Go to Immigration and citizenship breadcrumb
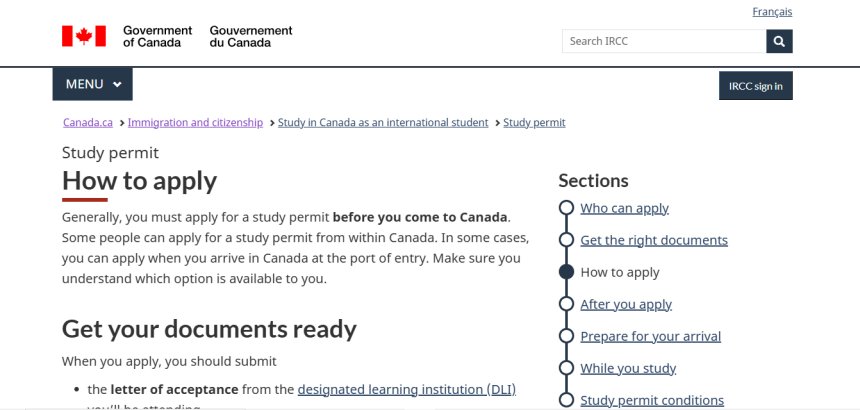Viewport: 860px width, 410px height. (195, 123)
